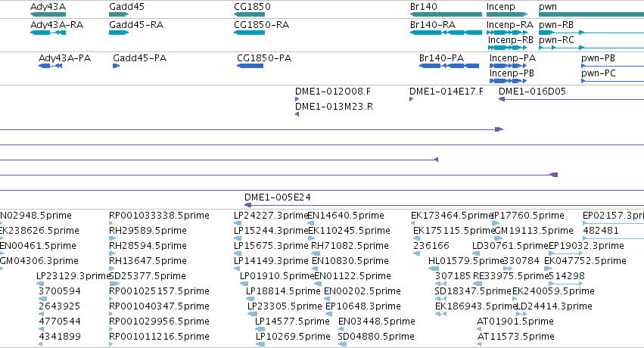Select the LP14577.5prime EST
Viewport: 644px width, 348px height.
[x=292, y=322]
